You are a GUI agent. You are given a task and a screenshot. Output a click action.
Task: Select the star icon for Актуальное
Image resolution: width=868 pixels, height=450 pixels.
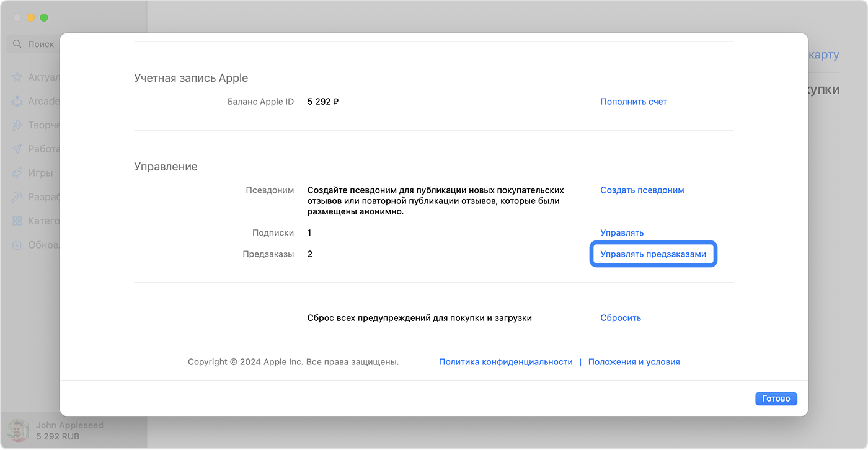[17, 77]
